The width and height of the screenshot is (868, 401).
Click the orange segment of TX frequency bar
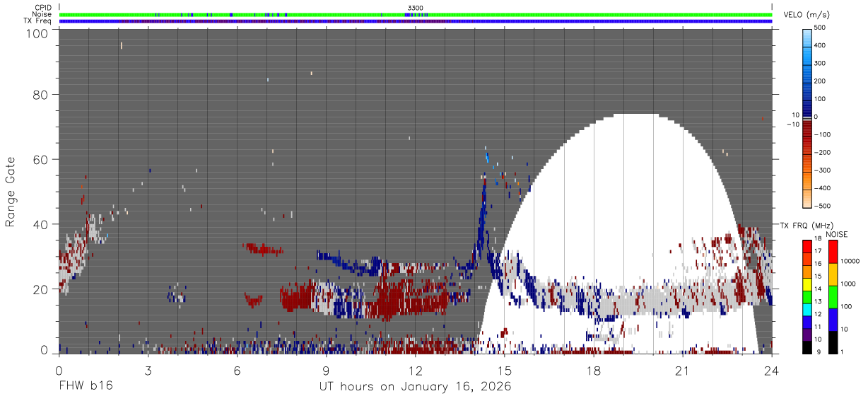pyautogui.click(x=806, y=272)
